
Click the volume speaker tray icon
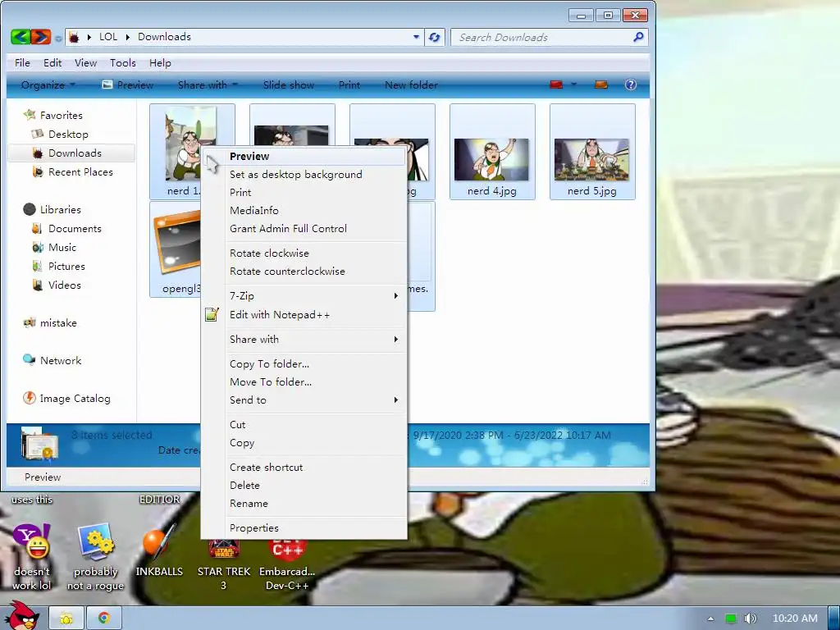coord(750,619)
